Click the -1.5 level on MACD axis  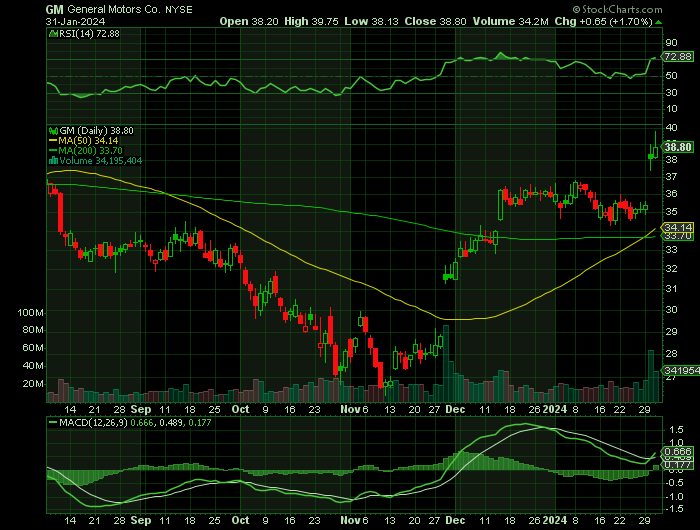coord(674,509)
